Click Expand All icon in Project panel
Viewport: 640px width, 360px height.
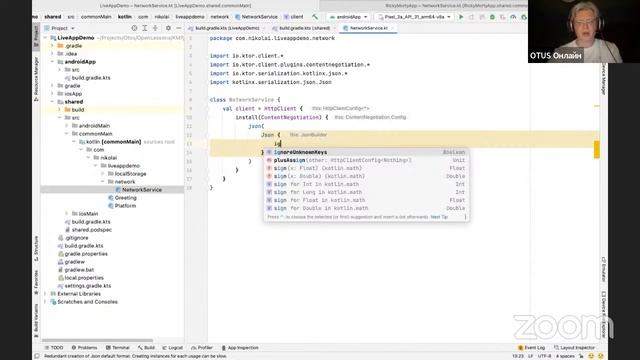coord(144,28)
